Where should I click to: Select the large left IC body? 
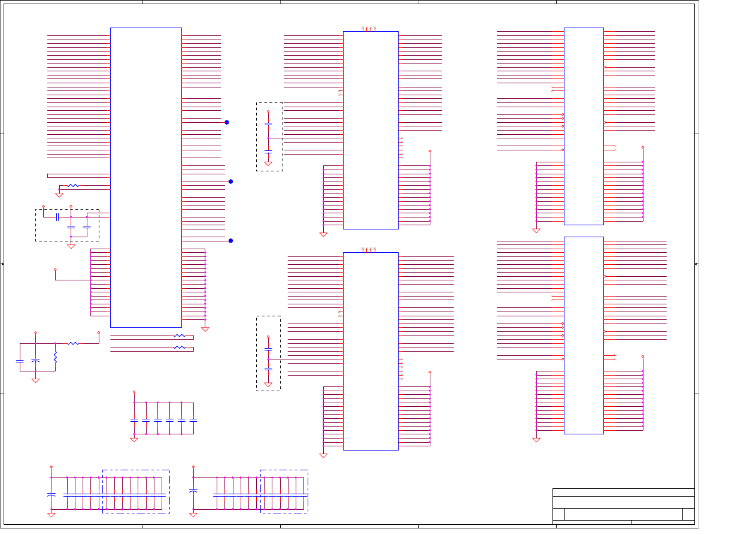146,177
